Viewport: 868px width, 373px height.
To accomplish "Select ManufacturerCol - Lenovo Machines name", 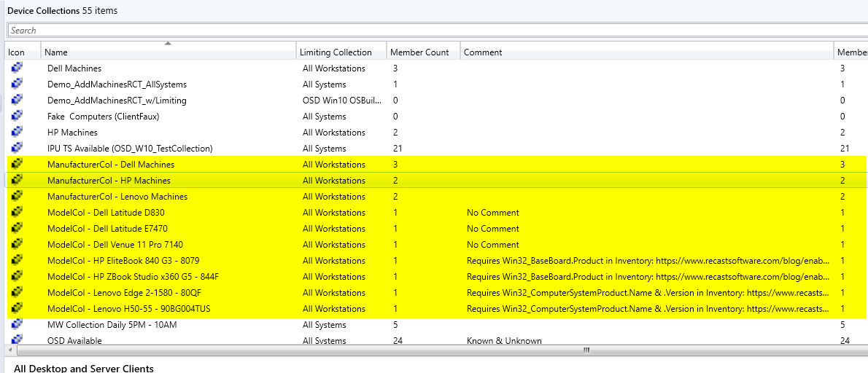I will click(117, 197).
